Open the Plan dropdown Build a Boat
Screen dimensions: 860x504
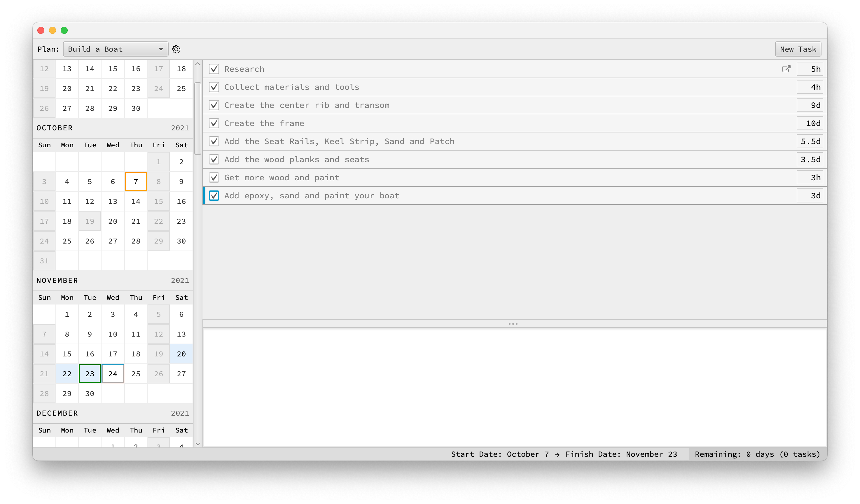click(116, 49)
